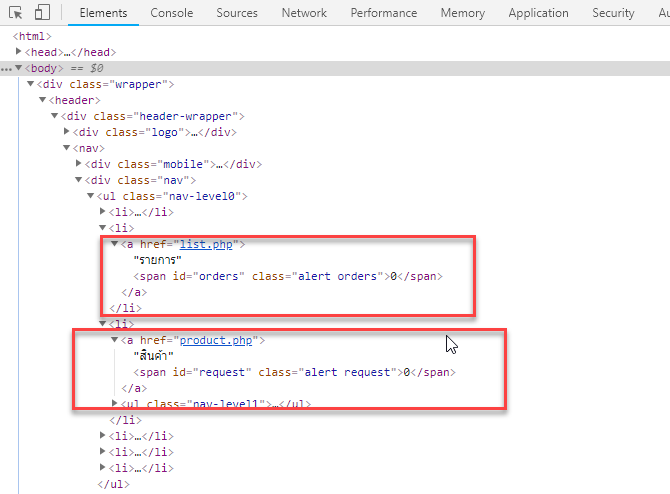Select the "รายการ" text node
The width and height of the screenshot is (670, 494).
pos(158,260)
